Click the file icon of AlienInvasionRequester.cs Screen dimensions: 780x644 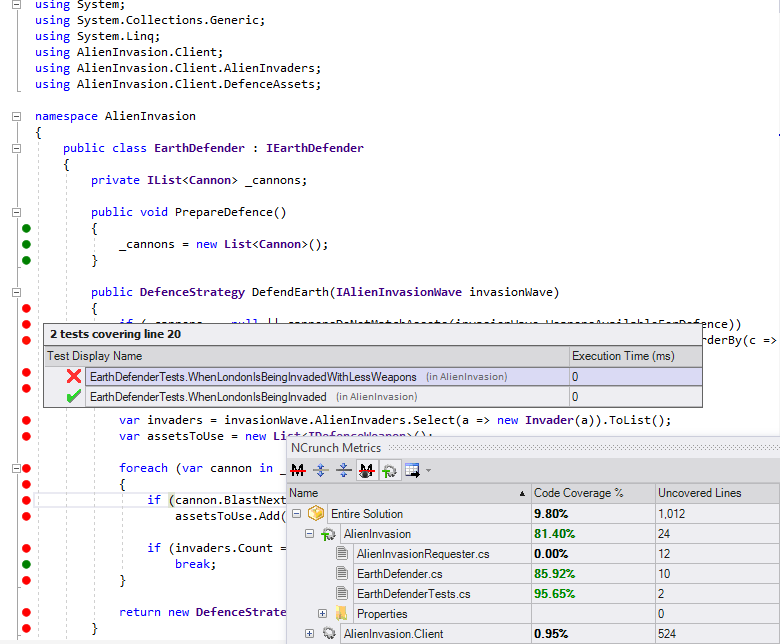coord(342,553)
